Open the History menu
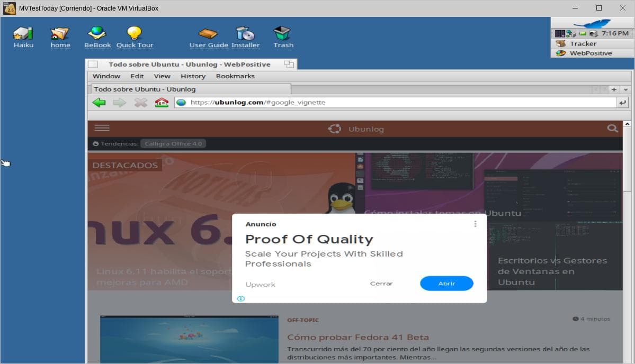 pos(193,76)
